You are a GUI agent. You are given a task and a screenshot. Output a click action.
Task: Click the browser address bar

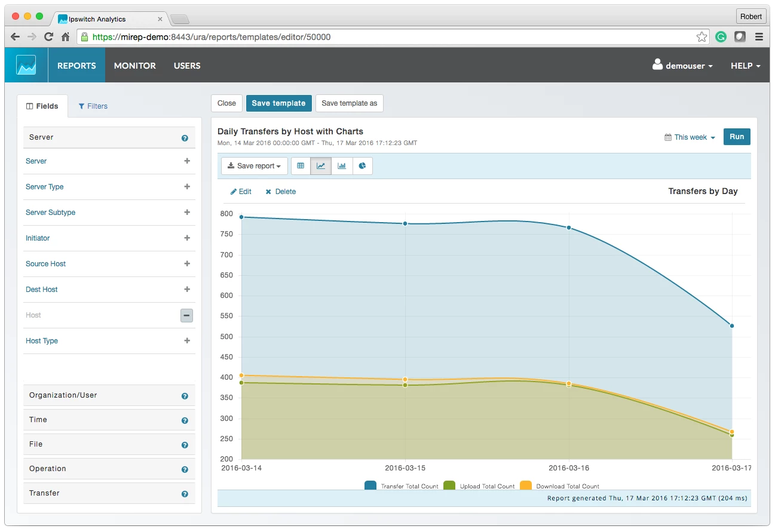pos(388,37)
